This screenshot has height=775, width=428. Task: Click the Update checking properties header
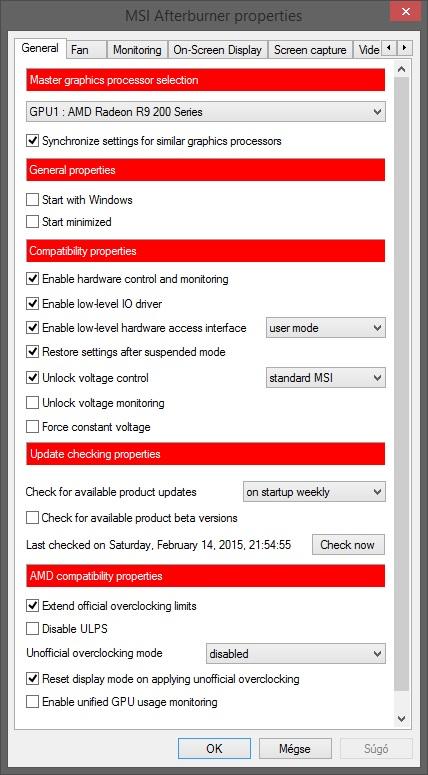coord(206,454)
